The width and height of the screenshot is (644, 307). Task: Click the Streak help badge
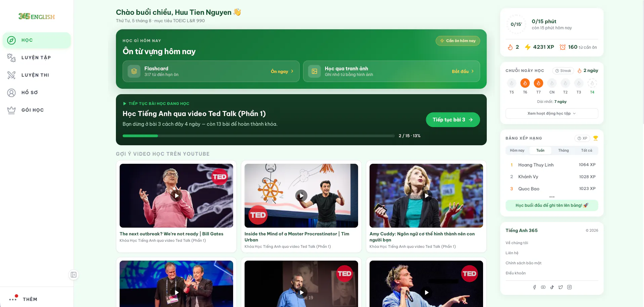[563, 71]
